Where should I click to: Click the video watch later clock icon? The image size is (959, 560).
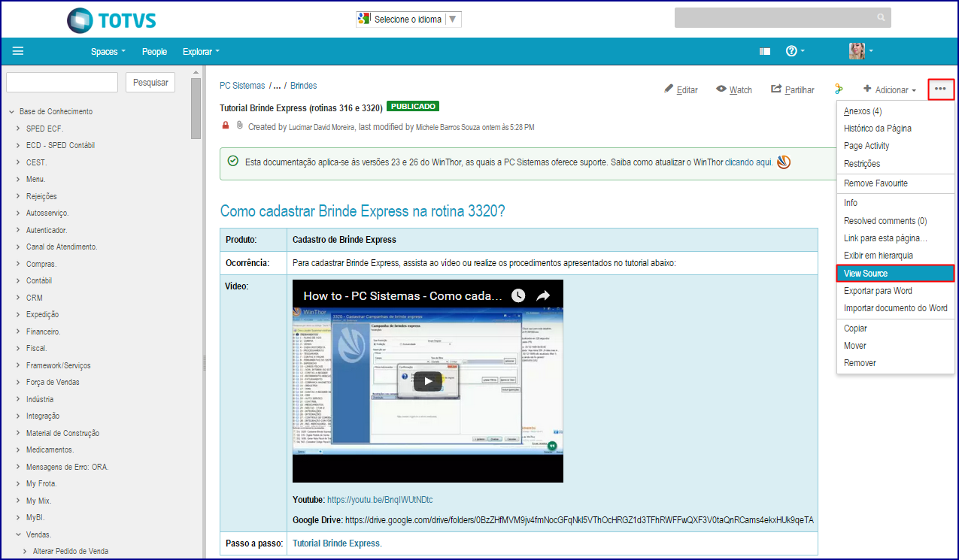518,296
